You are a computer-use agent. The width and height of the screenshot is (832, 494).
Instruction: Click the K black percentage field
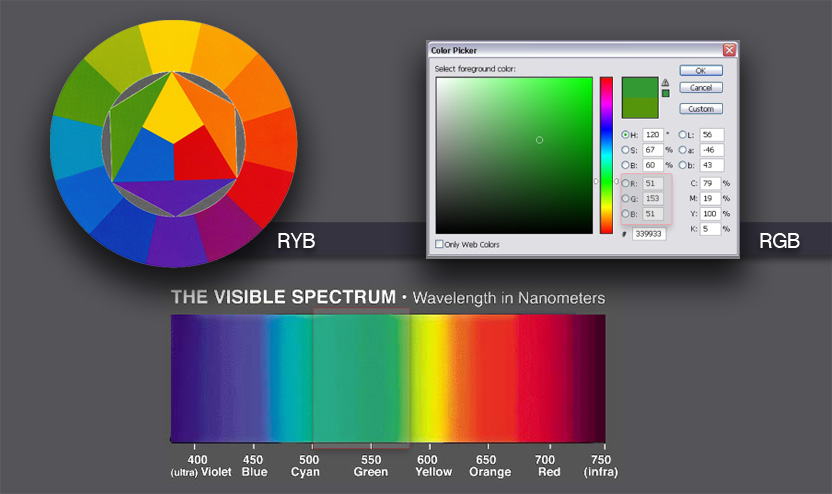710,228
